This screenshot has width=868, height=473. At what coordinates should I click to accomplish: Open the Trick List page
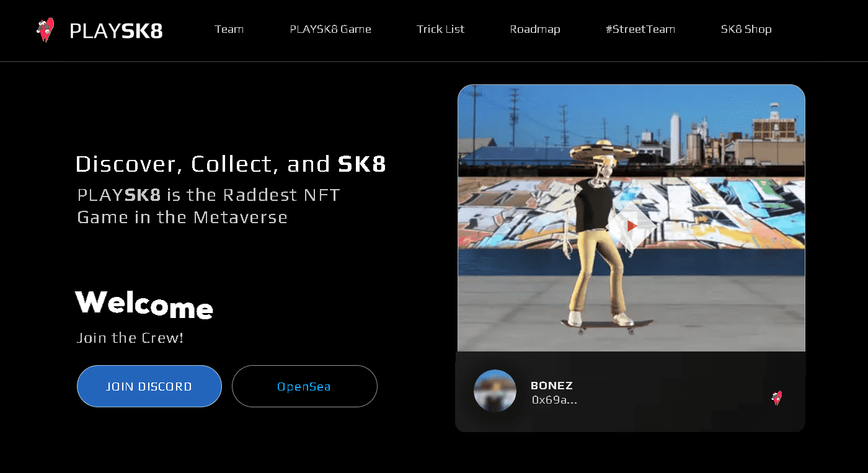point(440,29)
